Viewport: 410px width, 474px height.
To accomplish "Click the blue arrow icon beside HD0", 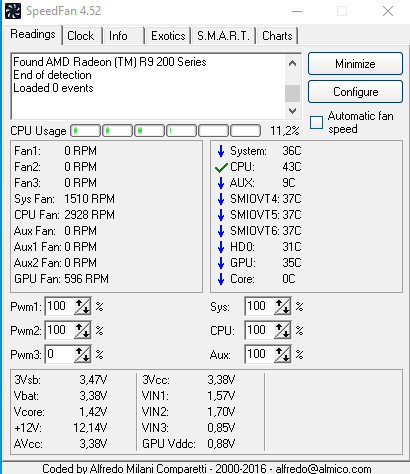I will coord(221,247).
